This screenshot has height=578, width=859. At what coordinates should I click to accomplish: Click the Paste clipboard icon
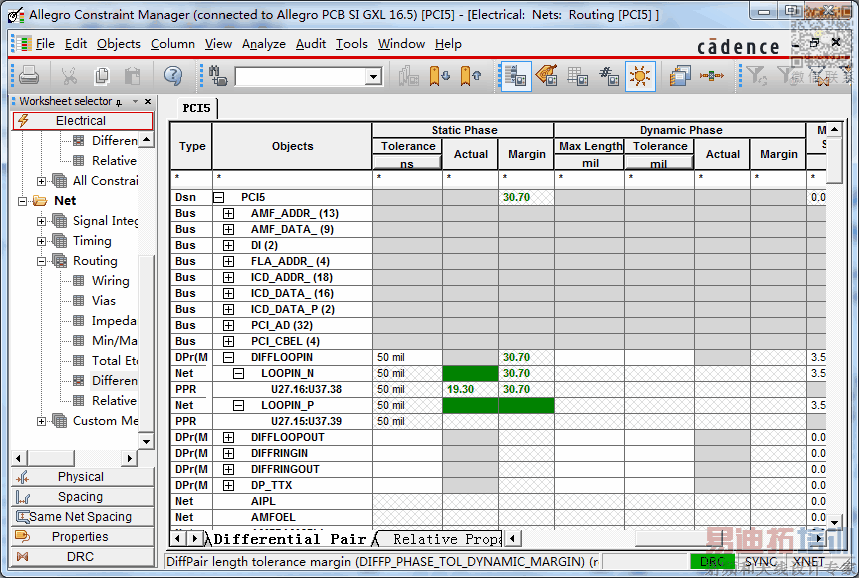click(133, 75)
